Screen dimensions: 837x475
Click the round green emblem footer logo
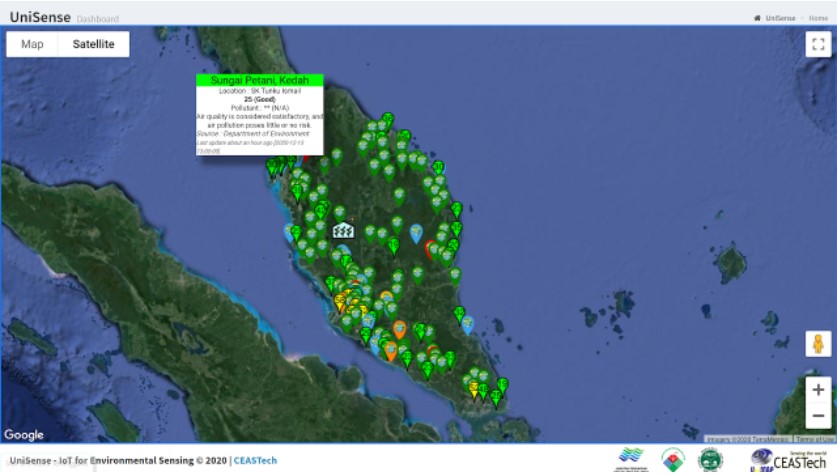pyautogui.click(x=710, y=460)
